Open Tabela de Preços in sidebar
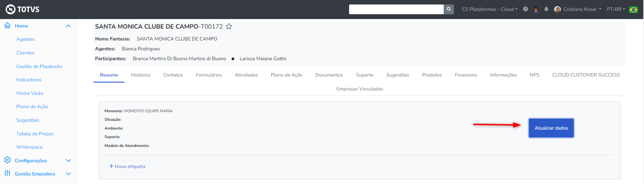This screenshot has height=184, width=644. [35, 134]
